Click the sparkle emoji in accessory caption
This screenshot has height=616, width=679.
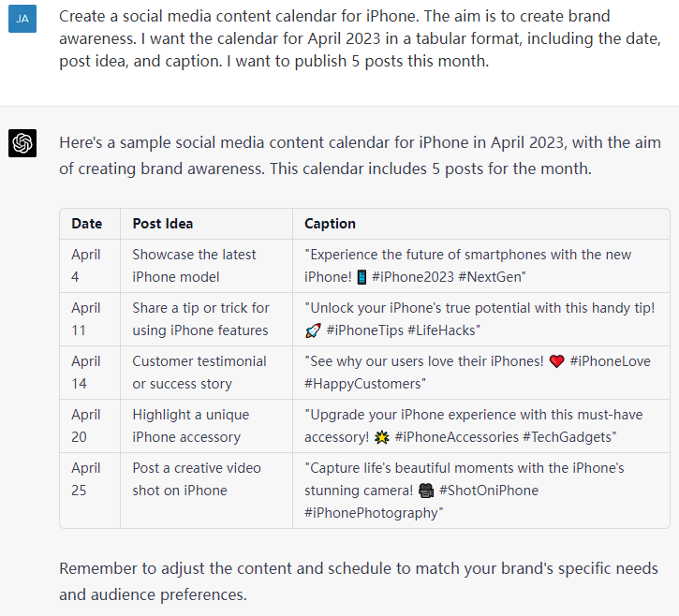[x=381, y=437]
